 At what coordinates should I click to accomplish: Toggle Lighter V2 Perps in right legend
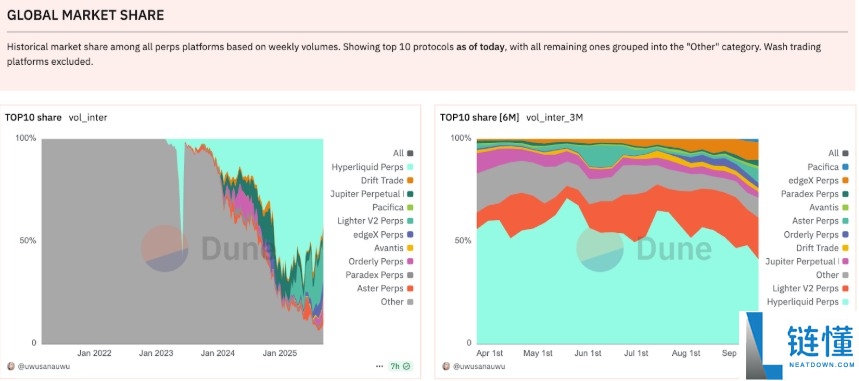pos(810,288)
